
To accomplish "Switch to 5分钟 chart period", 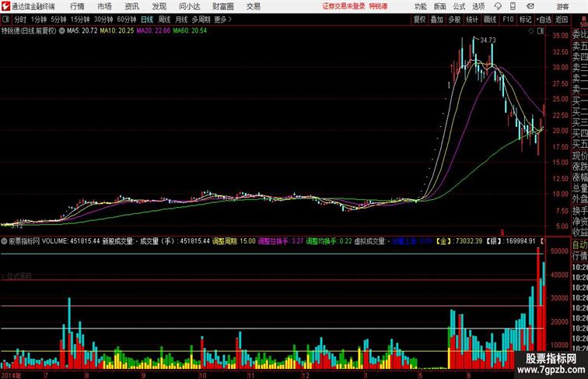I will [58, 19].
